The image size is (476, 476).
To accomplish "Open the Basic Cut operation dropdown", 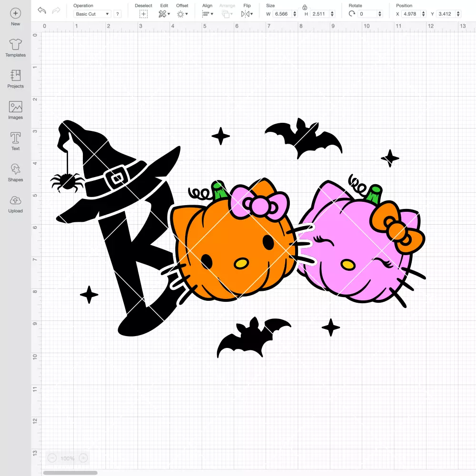I will click(x=92, y=14).
